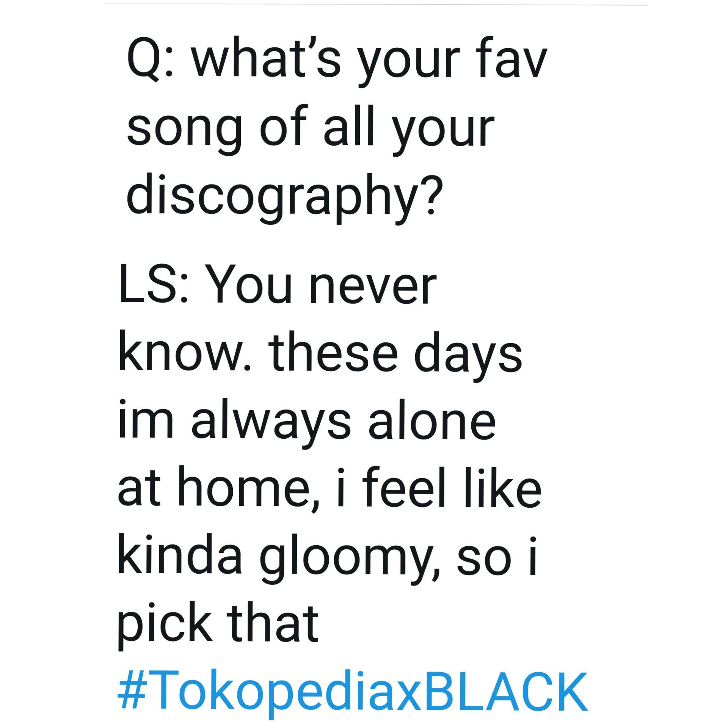Click the 'Q:' label at the start
This screenshot has height=728, width=728.
150,61
